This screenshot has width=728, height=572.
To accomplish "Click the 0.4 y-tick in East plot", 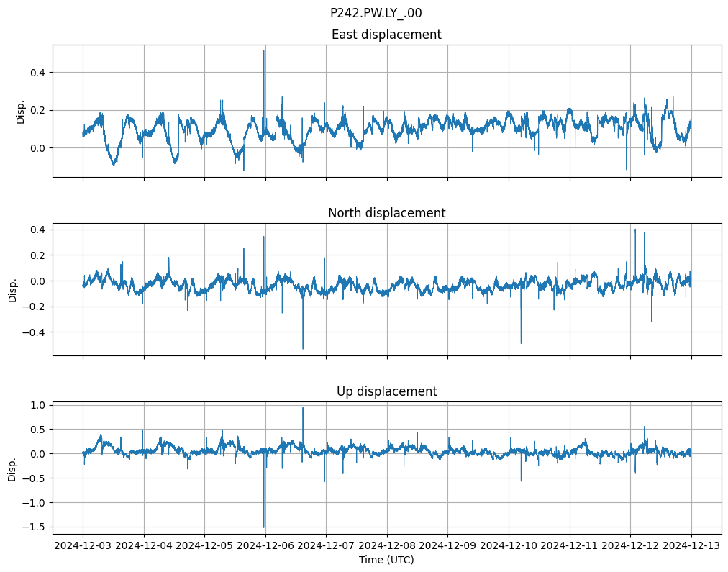I will coord(35,73).
